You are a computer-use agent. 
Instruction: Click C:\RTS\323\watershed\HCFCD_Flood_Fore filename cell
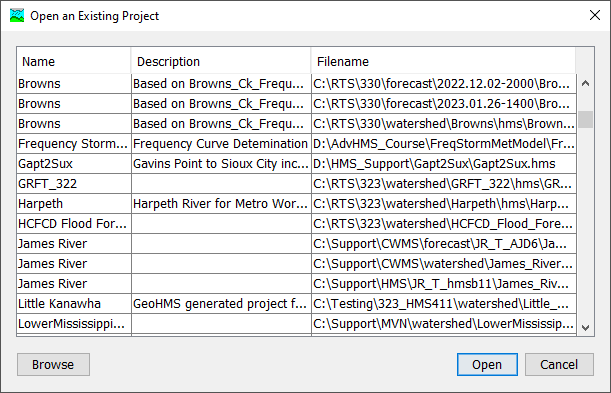click(x=444, y=224)
